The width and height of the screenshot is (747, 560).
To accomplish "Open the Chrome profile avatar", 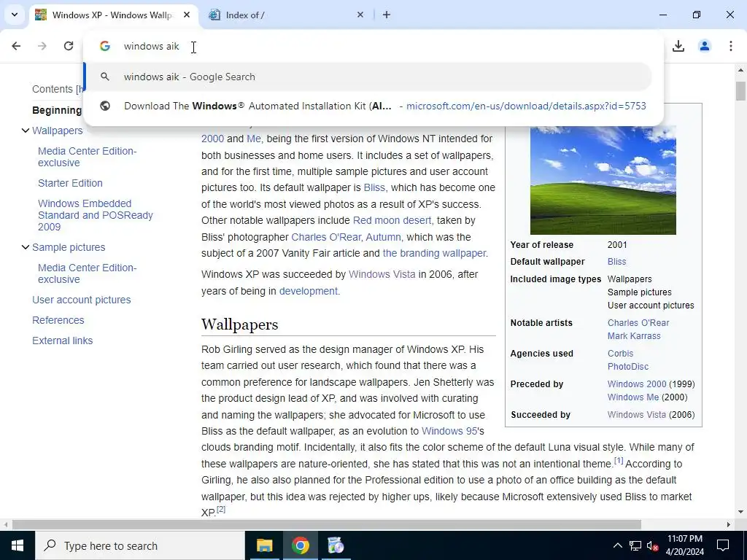I will pos(704,46).
